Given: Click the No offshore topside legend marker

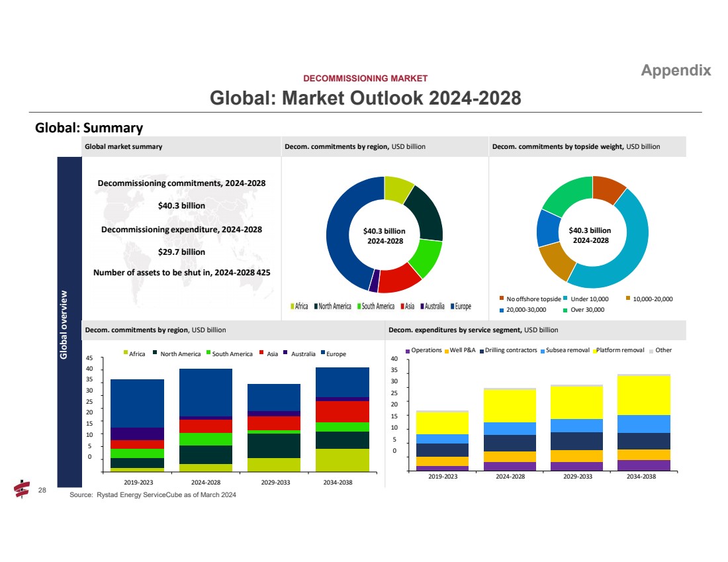Looking at the screenshot, I should tap(502, 299).
